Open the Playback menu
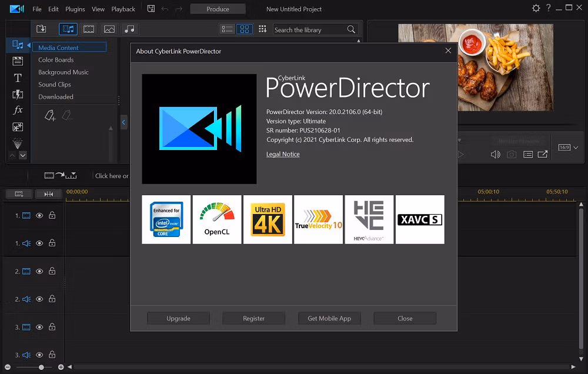This screenshot has height=374, width=588. (x=123, y=9)
